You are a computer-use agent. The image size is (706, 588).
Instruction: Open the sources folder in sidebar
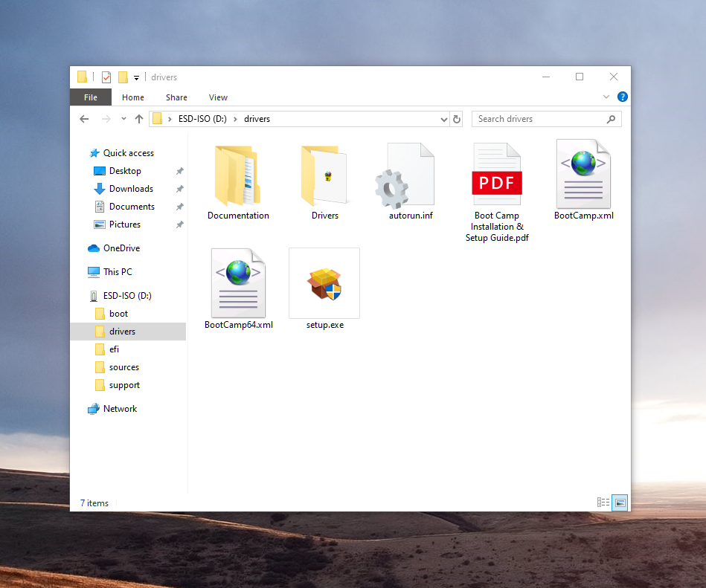pyautogui.click(x=123, y=367)
